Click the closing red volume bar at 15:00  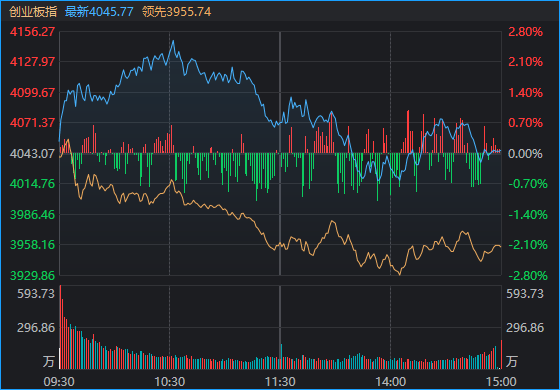click(501, 354)
